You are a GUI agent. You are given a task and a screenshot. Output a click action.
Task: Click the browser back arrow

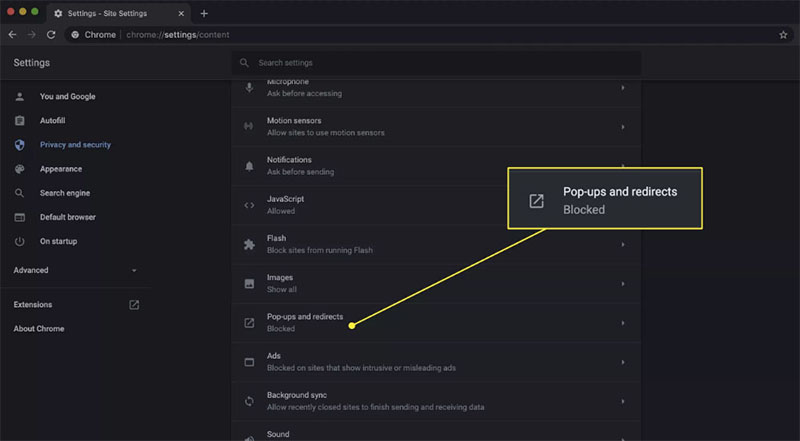tap(12, 34)
